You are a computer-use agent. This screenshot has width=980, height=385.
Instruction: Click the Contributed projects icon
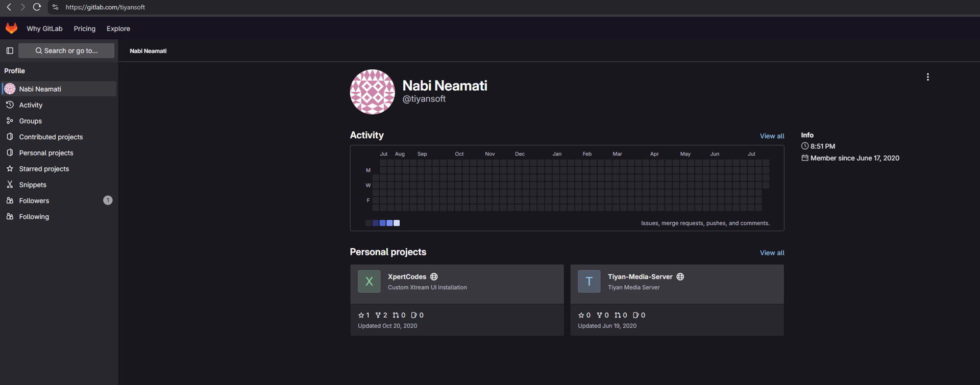coord(10,137)
